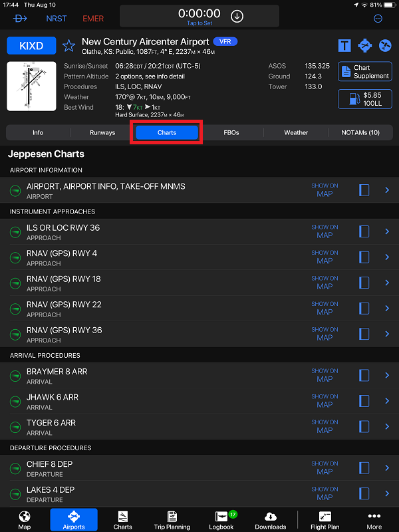The image size is (399, 532).
Task: Tap the satellite view icon
Action: [x=385, y=45]
